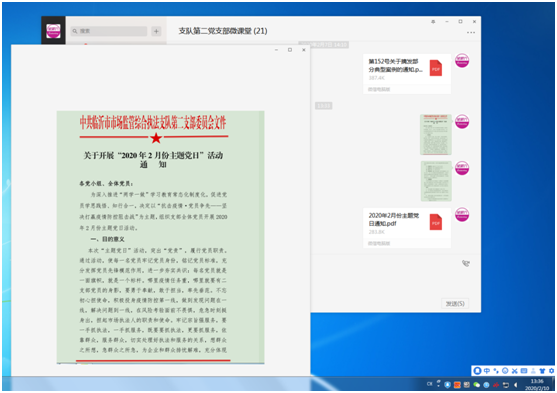
Task: Click the grid-patterned tray icon
Action: pyautogui.click(x=467, y=385)
